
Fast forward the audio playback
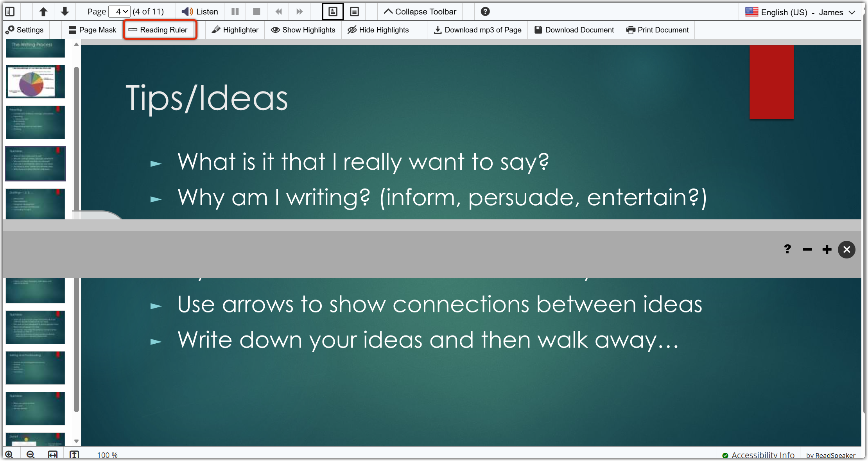tap(299, 12)
